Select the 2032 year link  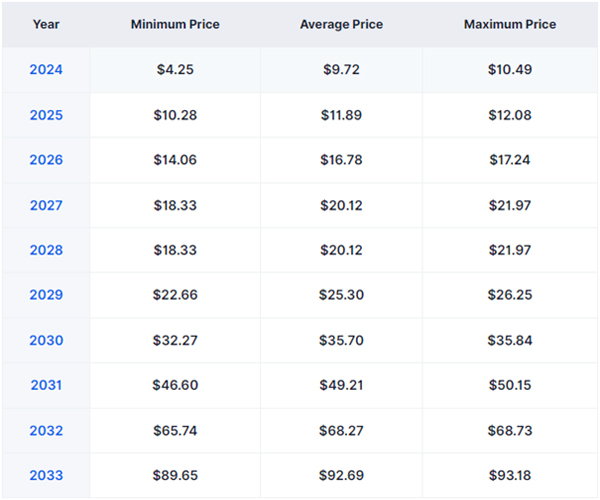(46, 430)
